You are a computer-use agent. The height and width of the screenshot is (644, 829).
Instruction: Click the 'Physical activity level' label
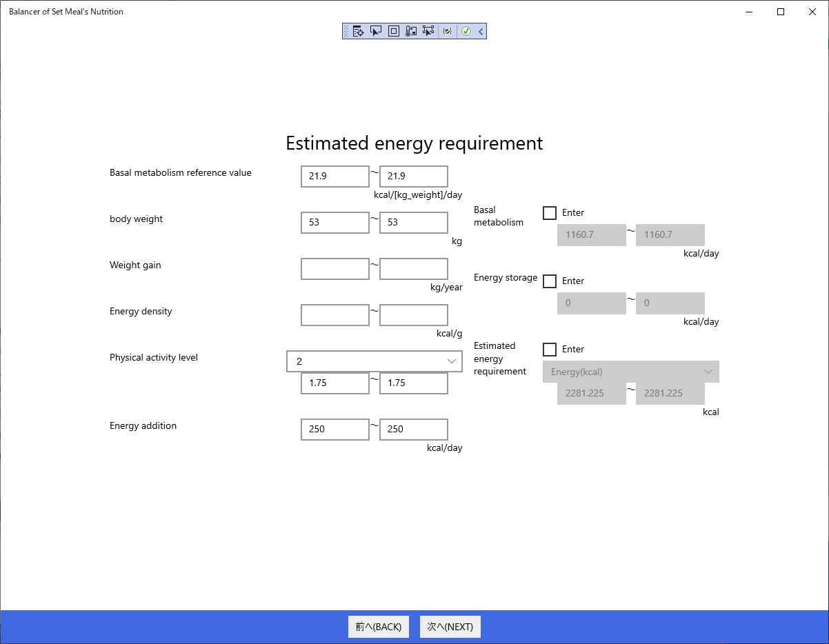154,358
